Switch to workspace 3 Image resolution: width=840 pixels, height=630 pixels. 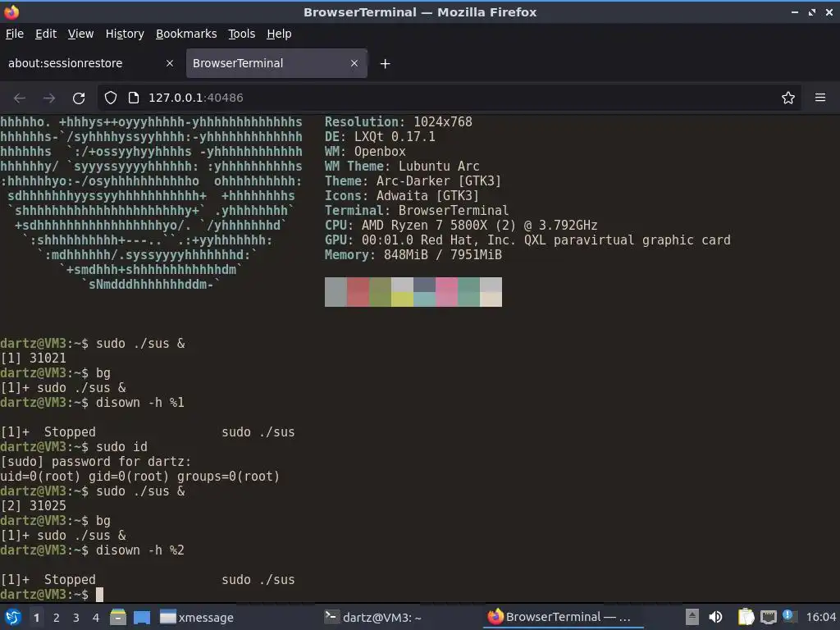click(x=76, y=618)
